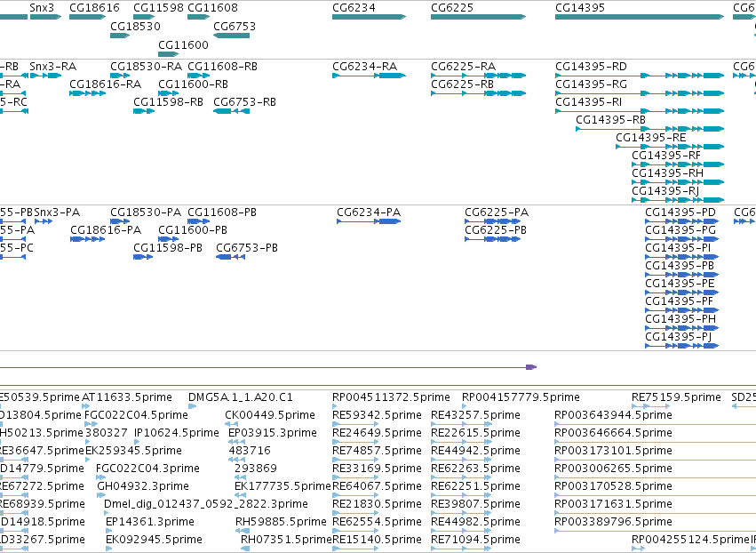Click cDNA RE43257.5prime

pos(475,415)
